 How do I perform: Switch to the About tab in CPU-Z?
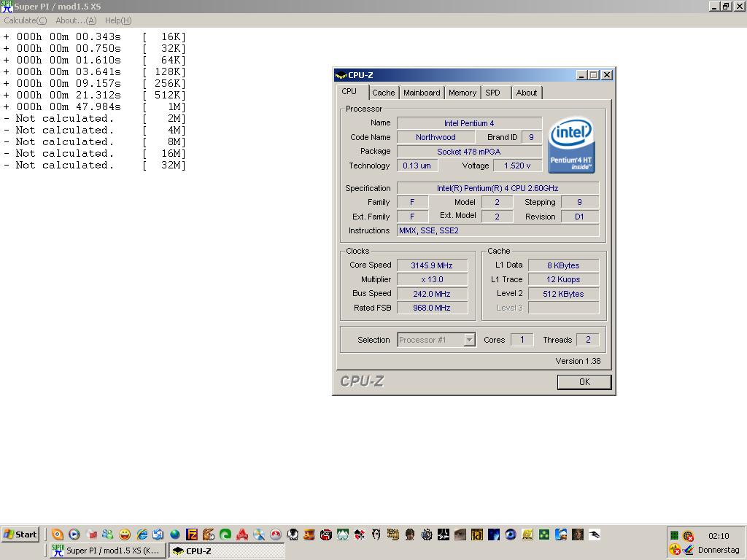pos(527,93)
